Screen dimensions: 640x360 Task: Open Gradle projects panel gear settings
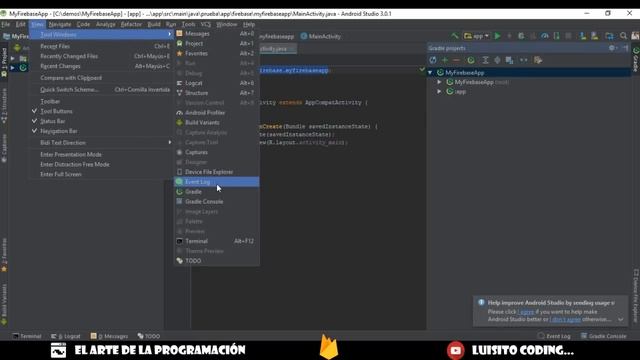[612, 48]
